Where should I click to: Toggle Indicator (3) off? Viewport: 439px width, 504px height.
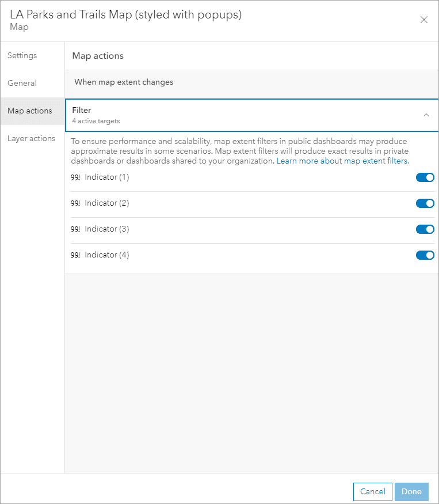click(425, 229)
